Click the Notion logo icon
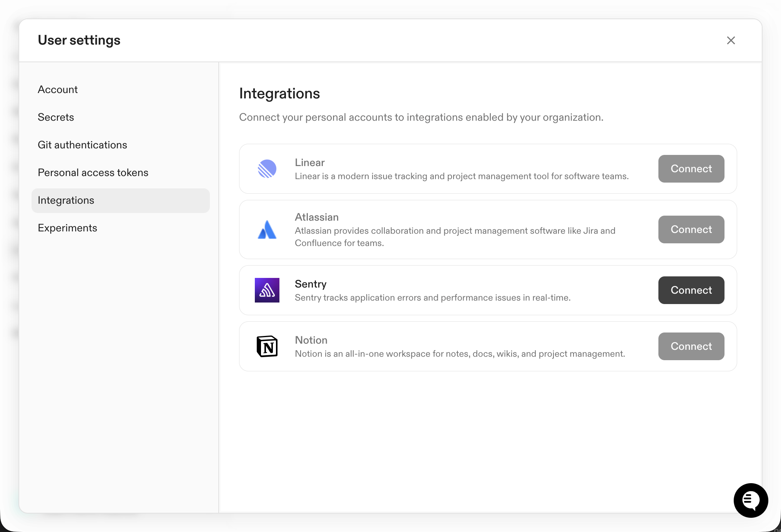 [267, 346]
